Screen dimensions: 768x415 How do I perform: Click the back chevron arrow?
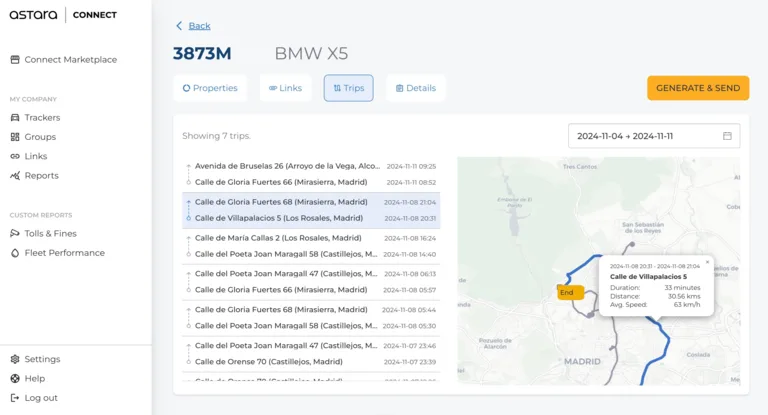[179, 26]
